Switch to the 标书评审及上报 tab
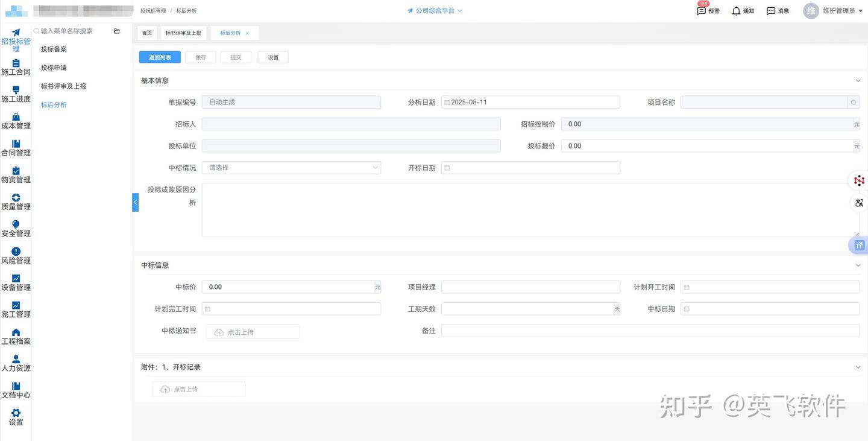This screenshot has height=441, width=868. pyautogui.click(x=183, y=33)
